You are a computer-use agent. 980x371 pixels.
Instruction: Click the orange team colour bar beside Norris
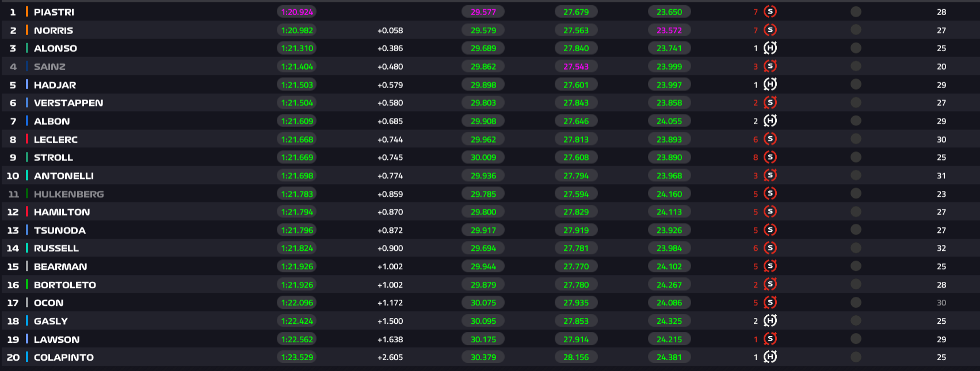[x=27, y=30]
